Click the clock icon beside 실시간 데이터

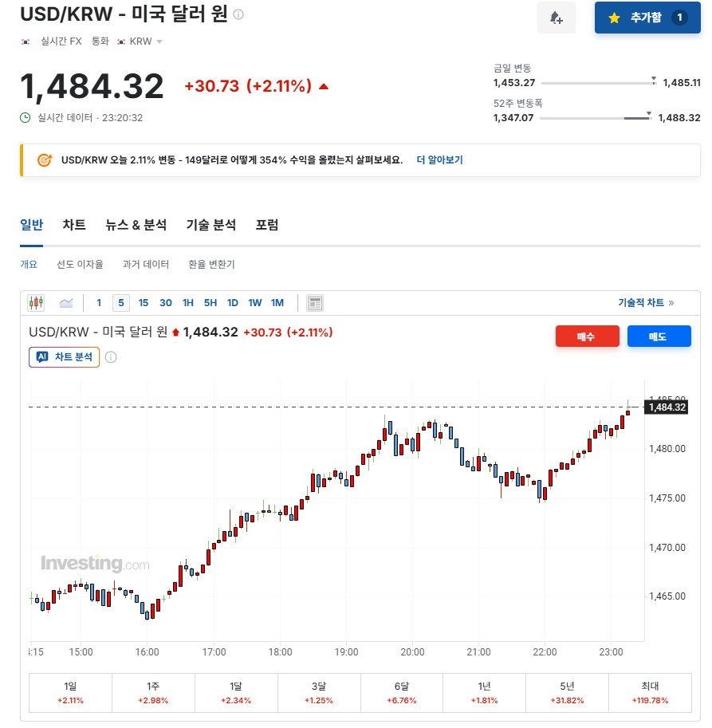[26, 118]
